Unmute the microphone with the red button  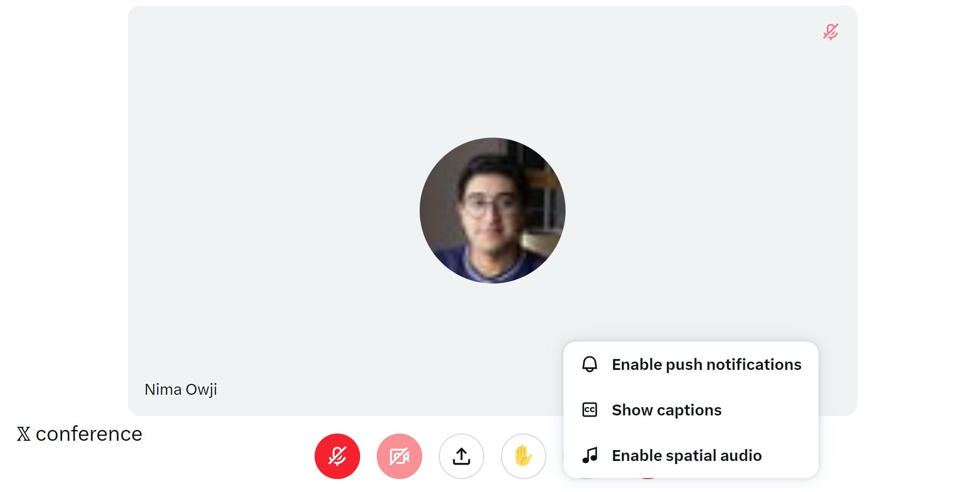337,456
